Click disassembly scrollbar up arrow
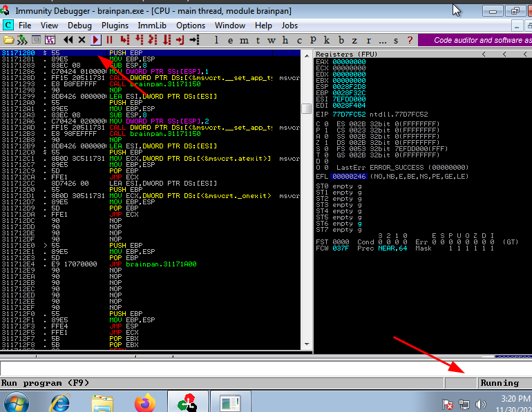 tap(307, 56)
